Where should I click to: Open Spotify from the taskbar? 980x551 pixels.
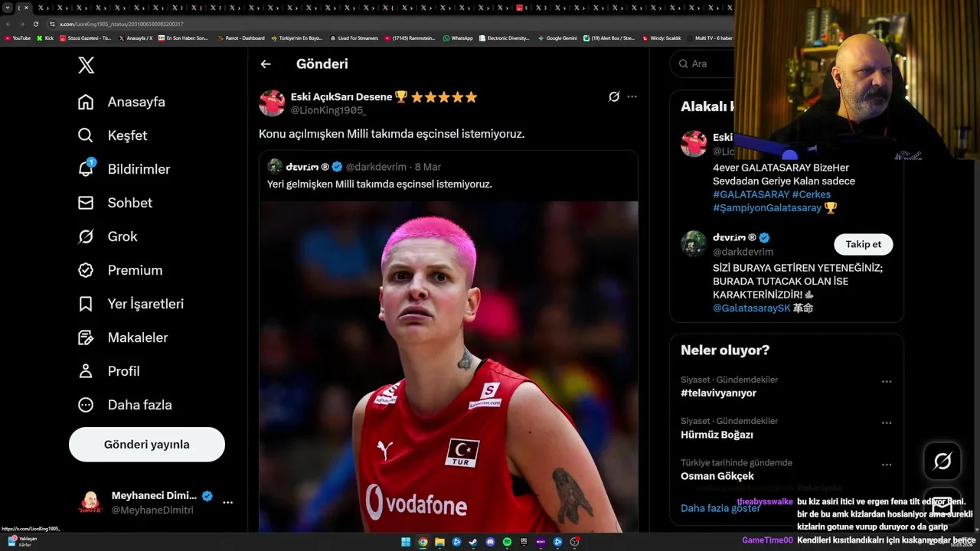pos(507,542)
